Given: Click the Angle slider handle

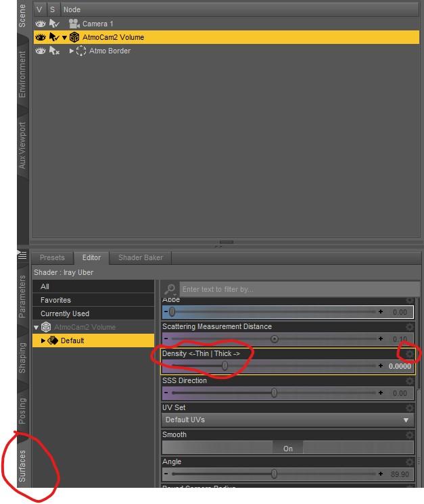Looking at the screenshot, I should tap(274, 474).
